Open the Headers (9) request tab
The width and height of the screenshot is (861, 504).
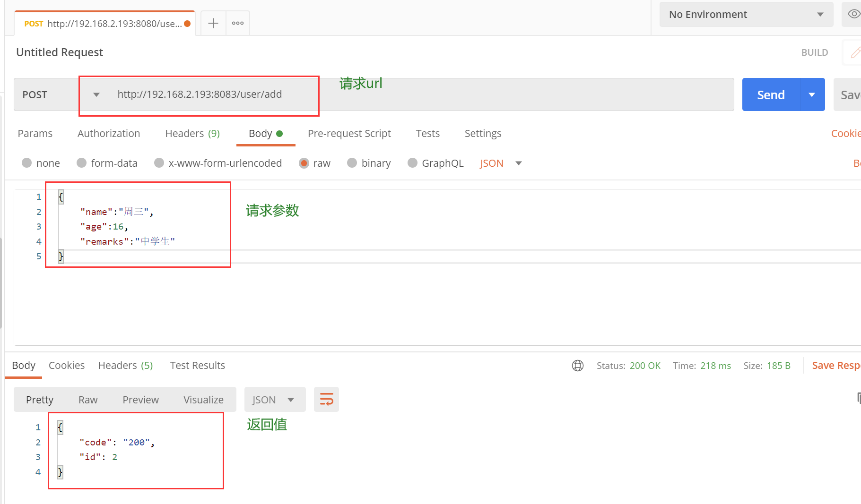click(x=192, y=134)
